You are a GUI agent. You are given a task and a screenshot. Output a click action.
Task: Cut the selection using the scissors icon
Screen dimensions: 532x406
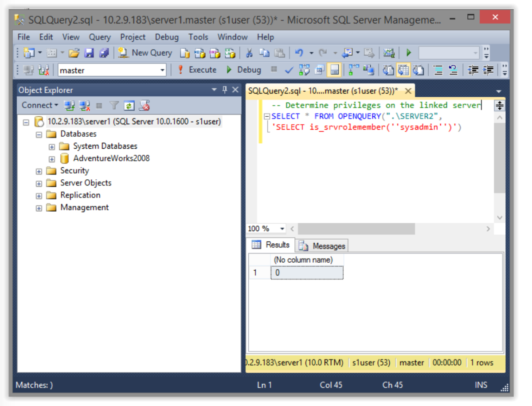[x=249, y=53]
